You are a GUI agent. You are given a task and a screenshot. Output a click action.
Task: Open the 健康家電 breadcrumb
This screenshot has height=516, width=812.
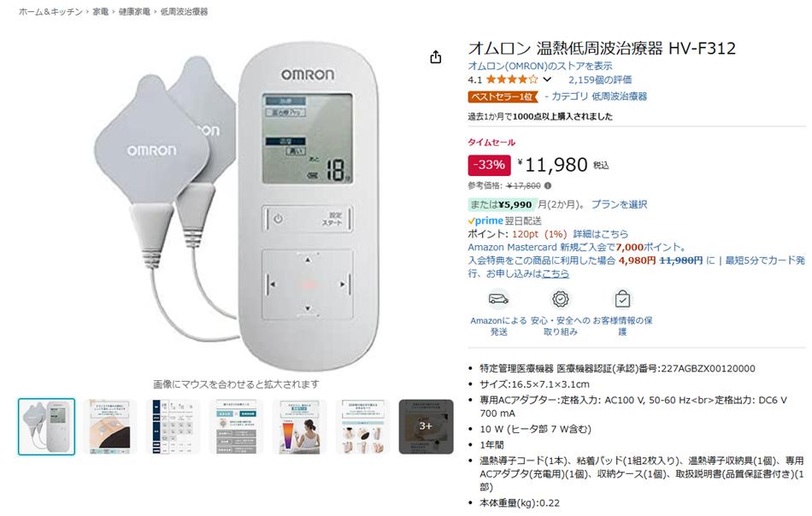pyautogui.click(x=135, y=11)
